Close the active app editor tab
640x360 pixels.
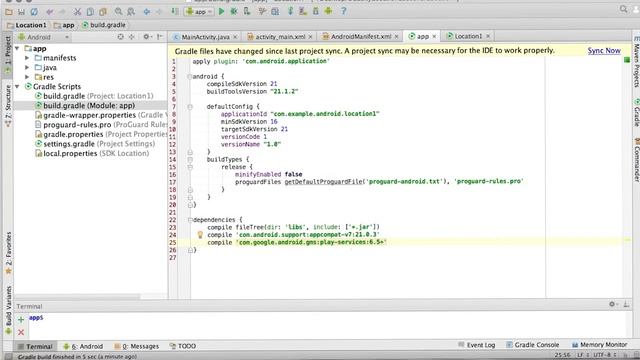coord(434,37)
